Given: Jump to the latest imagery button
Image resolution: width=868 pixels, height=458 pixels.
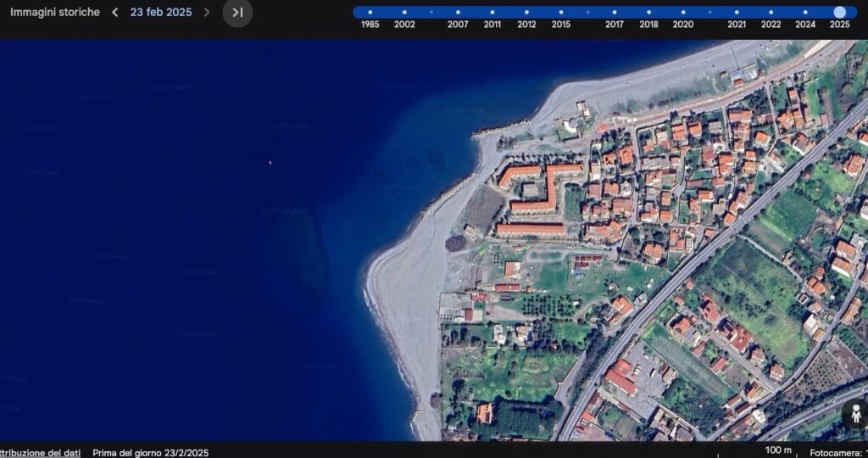Looking at the screenshot, I should 237,13.
